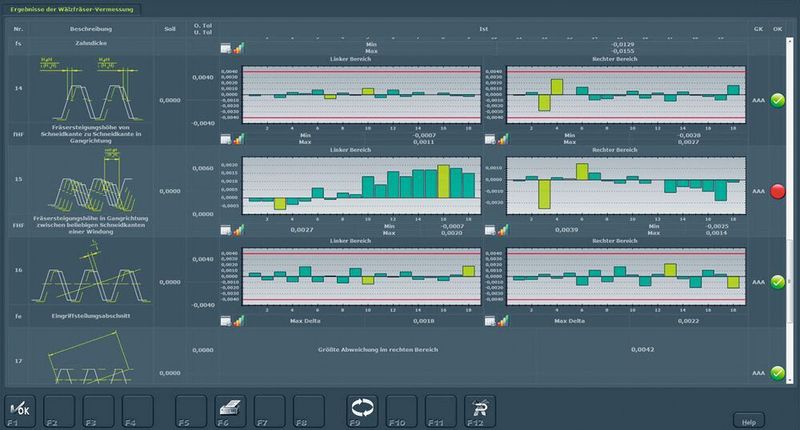Open table icon under row 16 Linker Bereich
The width and height of the screenshot is (800, 430).
coord(226,321)
